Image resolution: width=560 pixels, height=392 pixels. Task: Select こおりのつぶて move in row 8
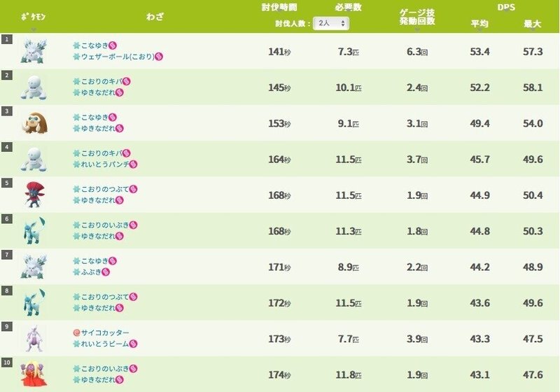coord(105,297)
